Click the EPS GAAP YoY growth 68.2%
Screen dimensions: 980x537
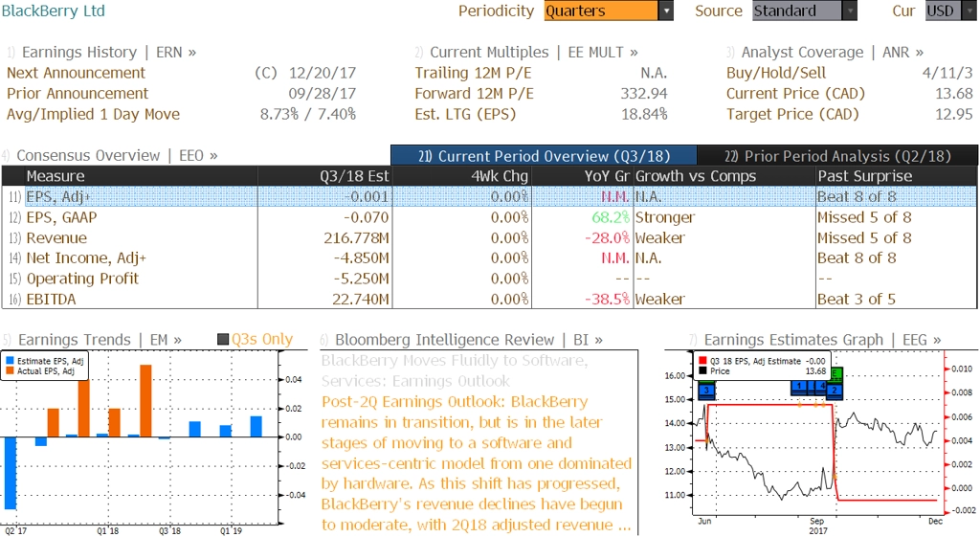pyautogui.click(x=611, y=217)
